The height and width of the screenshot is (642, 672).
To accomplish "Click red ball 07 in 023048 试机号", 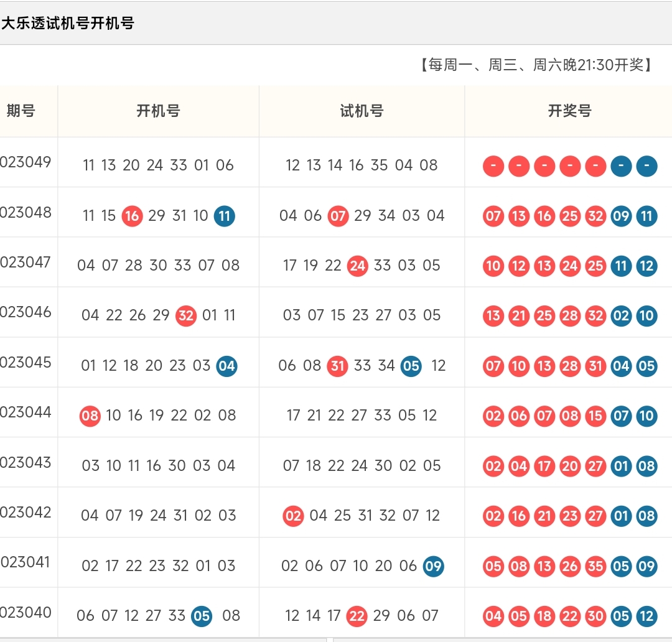I will pos(338,216).
